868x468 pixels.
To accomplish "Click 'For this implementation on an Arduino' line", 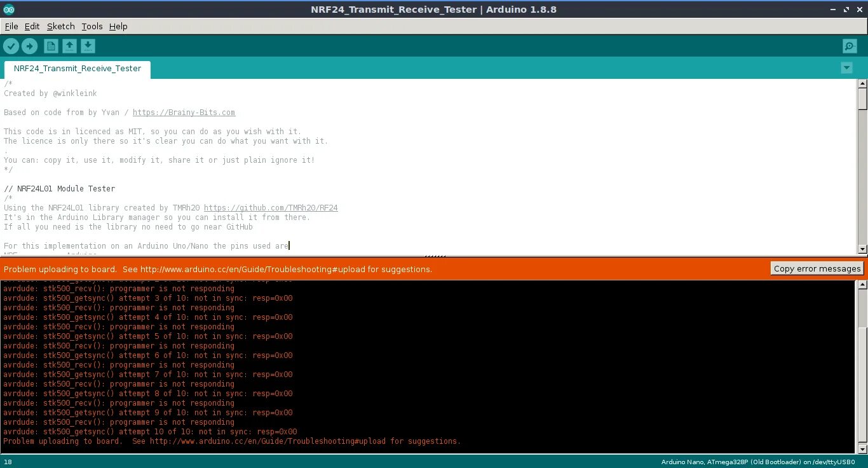I will pyautogui.click(x=146, y=246).
